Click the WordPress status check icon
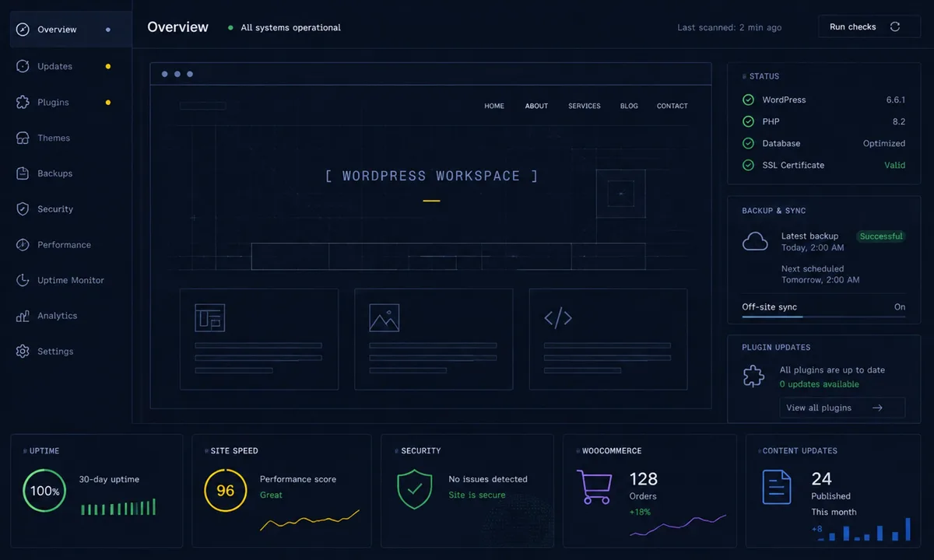934x560 pixels. point(748,100)
